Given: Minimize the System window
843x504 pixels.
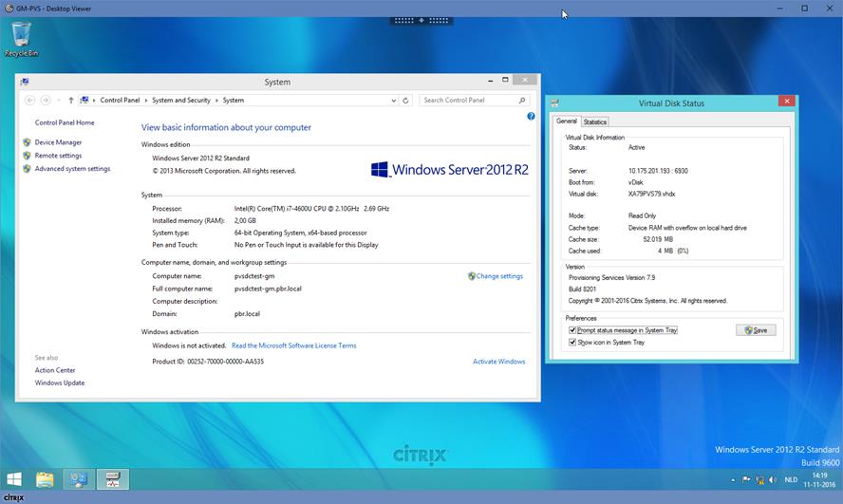Looking at the screenshot, I should (490, 81).
